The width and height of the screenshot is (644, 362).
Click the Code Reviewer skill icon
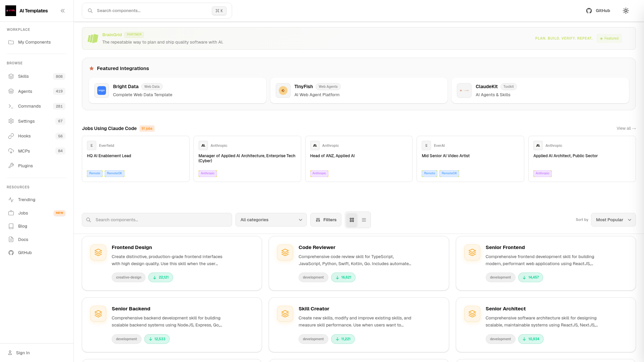click(285, 252)
